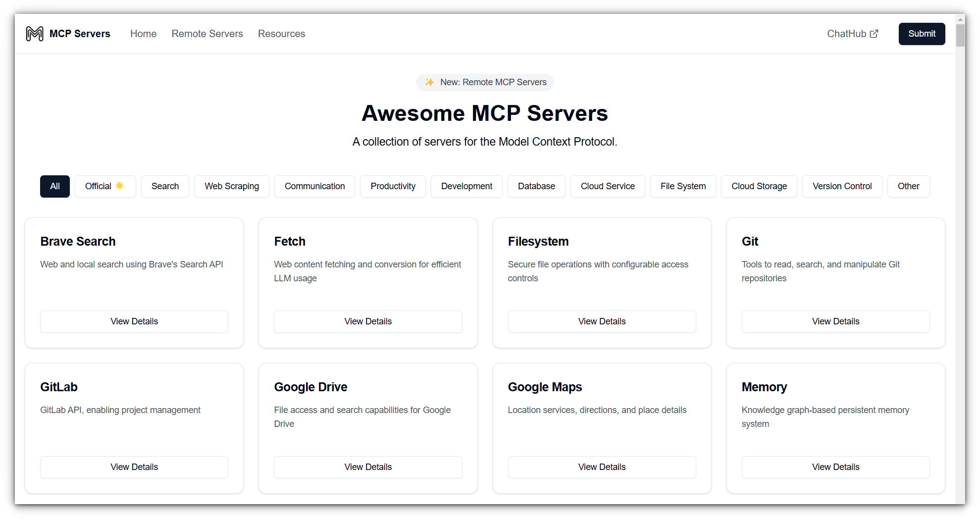Select the Other category filter
Viewport: 980px width, 520px height.
pos(908,186)
